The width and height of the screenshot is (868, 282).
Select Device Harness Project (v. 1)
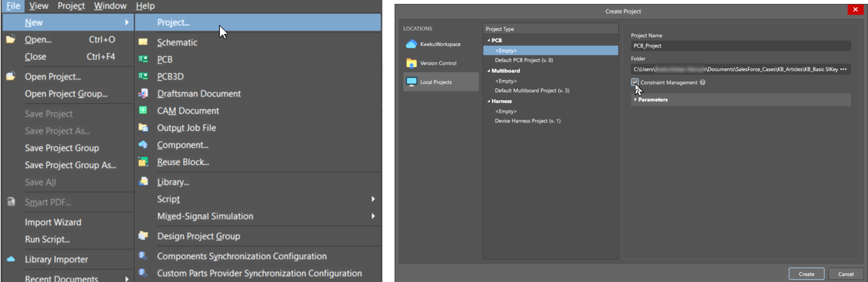(528, 121)
